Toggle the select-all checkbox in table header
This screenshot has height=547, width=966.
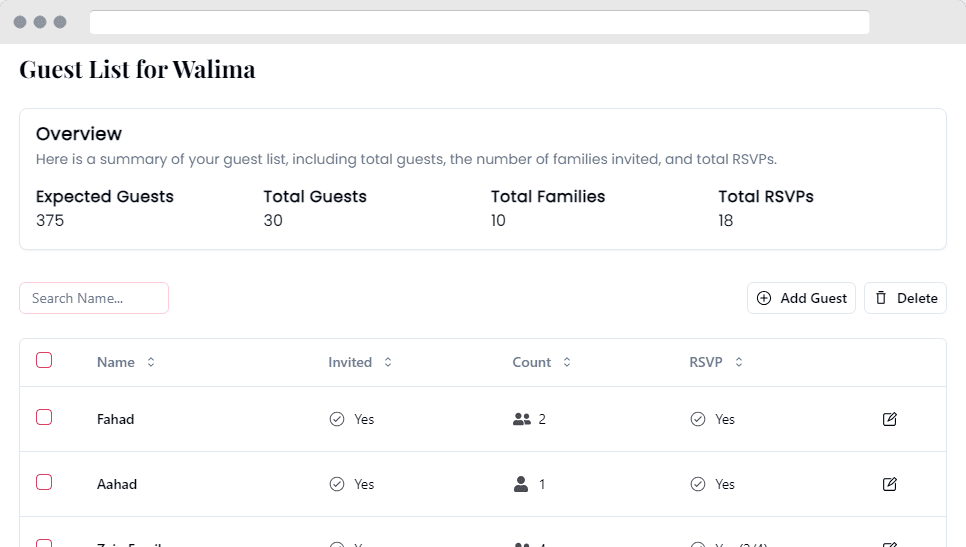coord(44,361)
